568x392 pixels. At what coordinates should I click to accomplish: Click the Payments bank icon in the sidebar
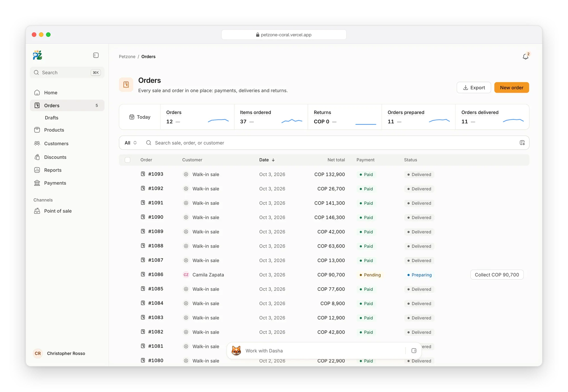point(37,183)
